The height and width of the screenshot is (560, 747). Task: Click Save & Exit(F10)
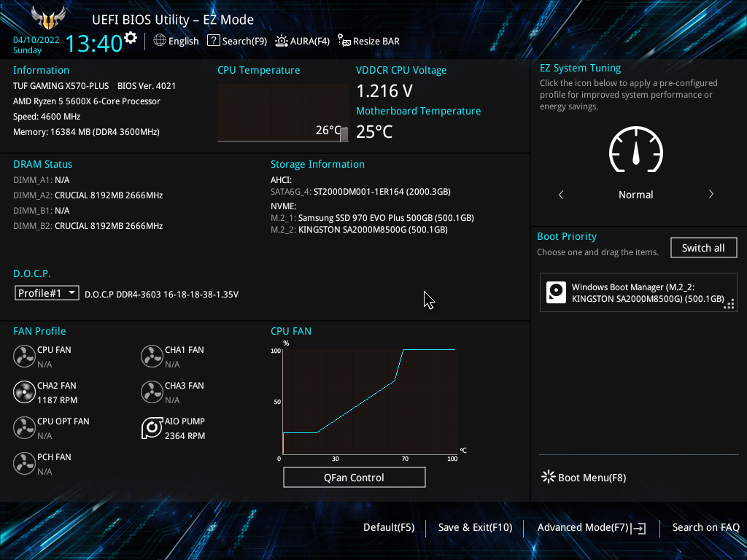coord(475,527)
